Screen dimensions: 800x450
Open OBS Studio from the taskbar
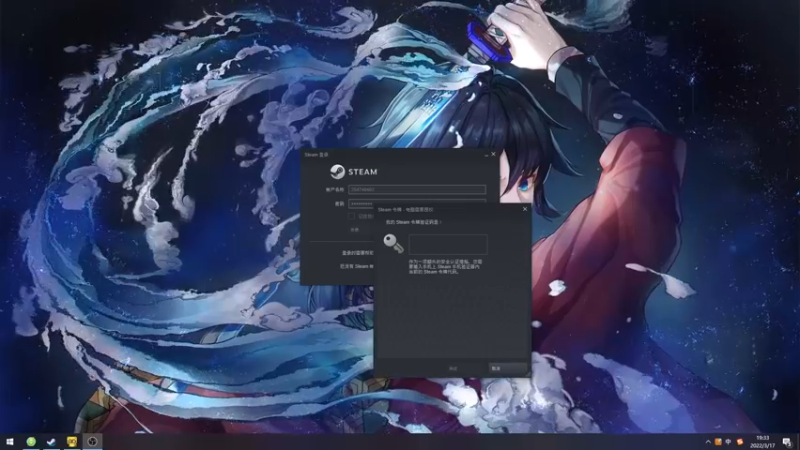pos(92,442)
